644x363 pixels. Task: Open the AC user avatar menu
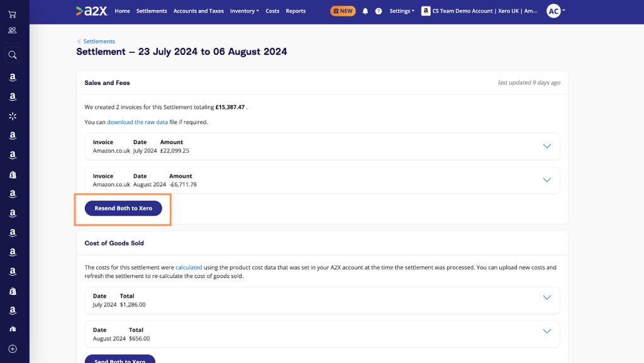555,11
